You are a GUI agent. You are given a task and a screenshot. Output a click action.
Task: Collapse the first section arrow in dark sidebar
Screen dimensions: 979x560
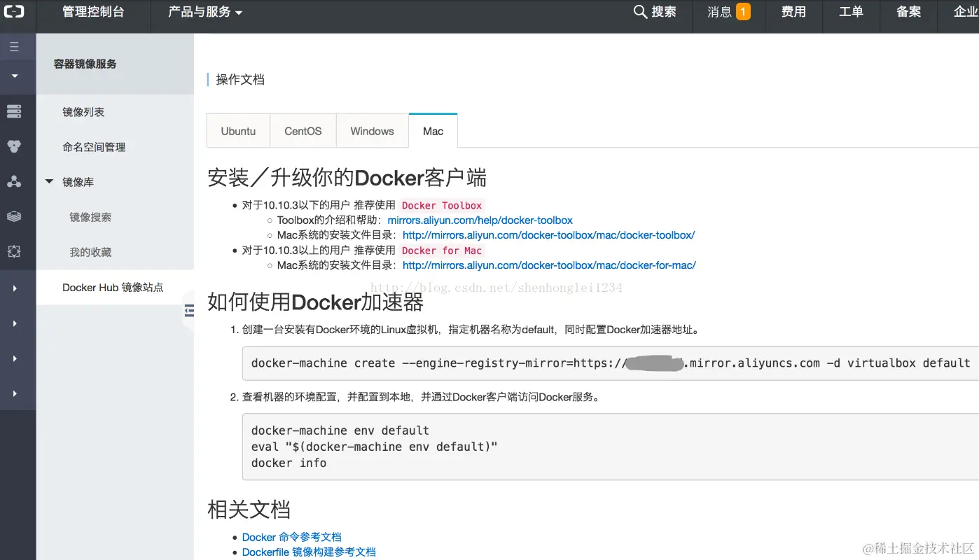point(15,76)
